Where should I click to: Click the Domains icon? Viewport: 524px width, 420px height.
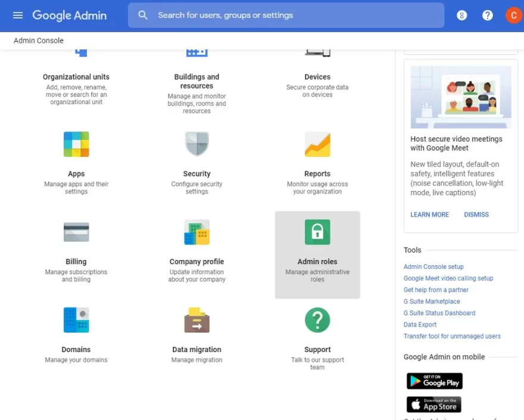[76, 320]
